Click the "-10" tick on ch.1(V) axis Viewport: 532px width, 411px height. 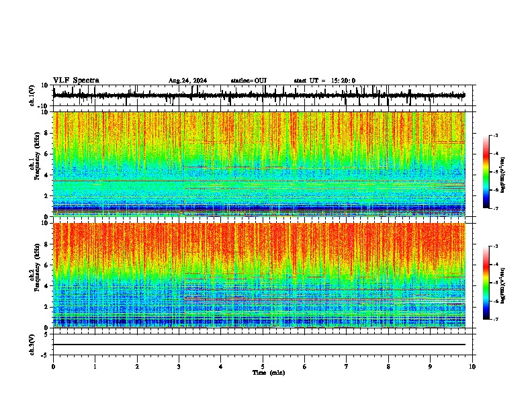[44, 106]
